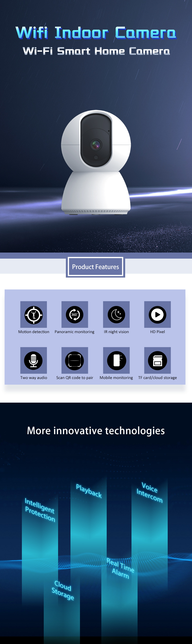This screenshot has height=644, width=192.
Task: Click the 'Motion detection' label
Action: pos(34,332)
